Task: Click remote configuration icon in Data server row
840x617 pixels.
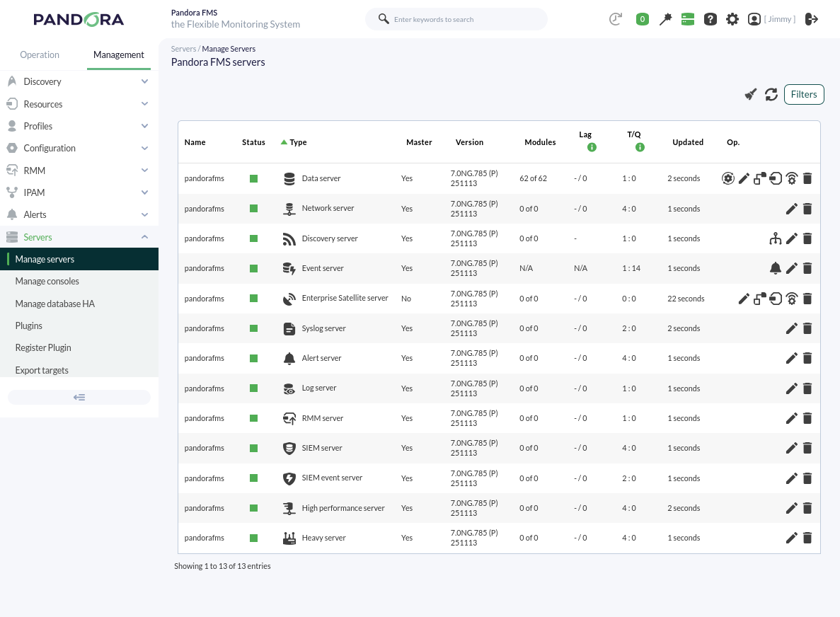Action: (x=776, y=178)
